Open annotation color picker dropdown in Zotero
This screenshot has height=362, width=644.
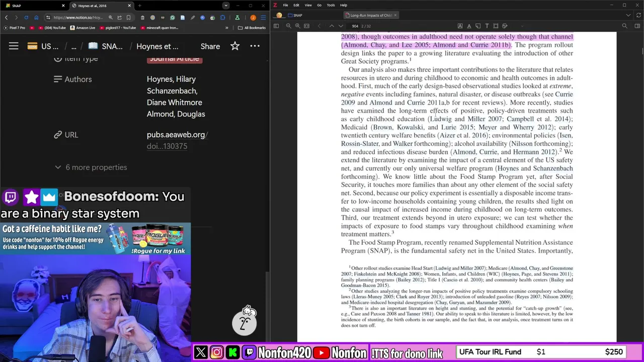coord(521,26)
